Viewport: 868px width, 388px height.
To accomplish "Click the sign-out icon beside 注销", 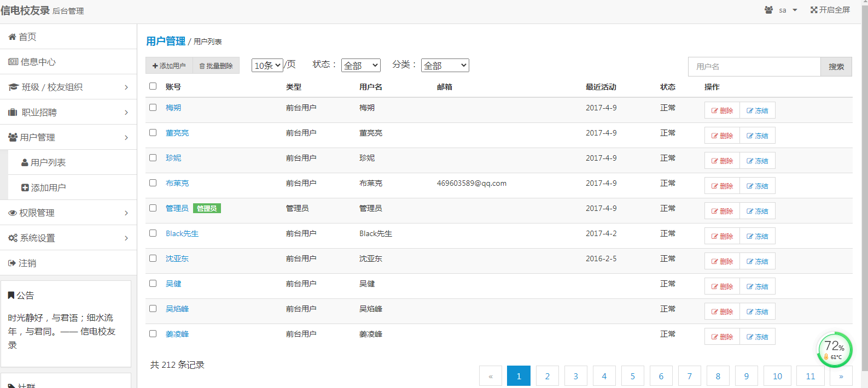I will point(12,263).
